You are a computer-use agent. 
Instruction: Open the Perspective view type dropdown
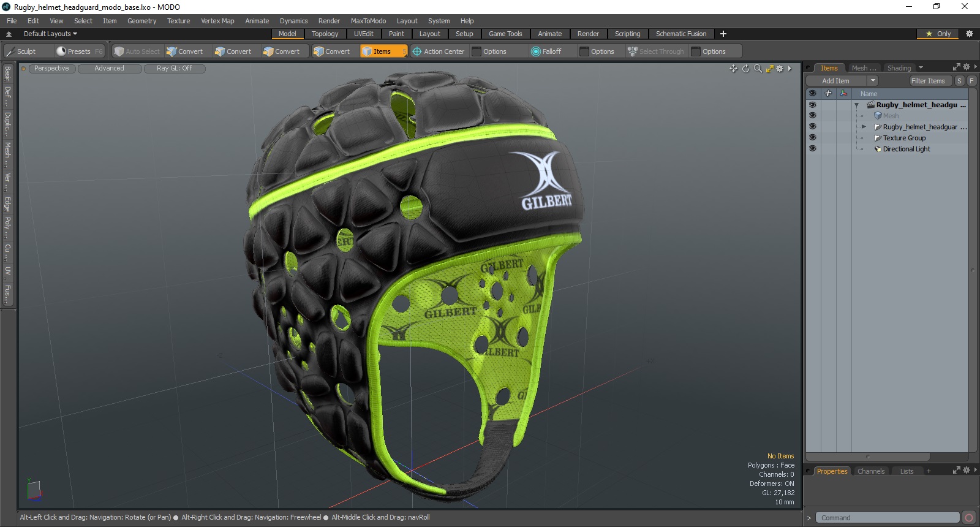51,69
